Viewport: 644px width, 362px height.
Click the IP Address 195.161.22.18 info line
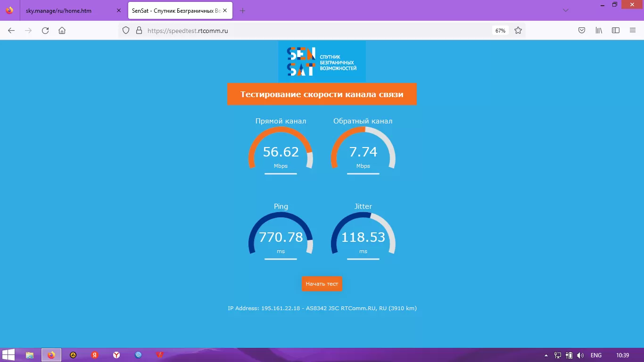click(x=322, y=308)
